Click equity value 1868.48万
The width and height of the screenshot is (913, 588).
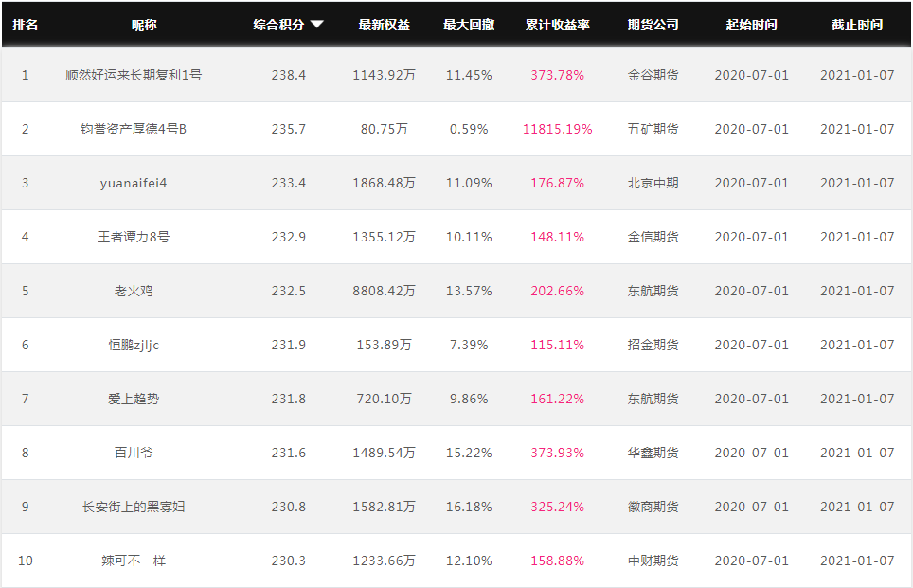pyautogui.click(x=384, y=183)
